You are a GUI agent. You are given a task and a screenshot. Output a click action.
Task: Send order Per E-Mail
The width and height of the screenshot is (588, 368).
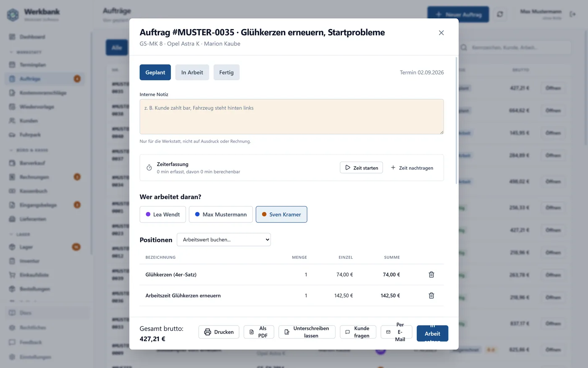click(396, 332)
